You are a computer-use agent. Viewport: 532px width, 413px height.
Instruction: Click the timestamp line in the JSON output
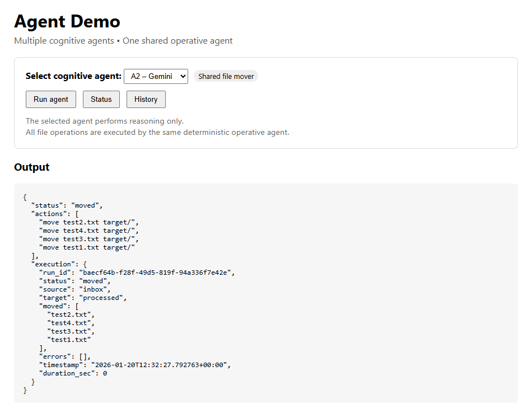point(134,365)
